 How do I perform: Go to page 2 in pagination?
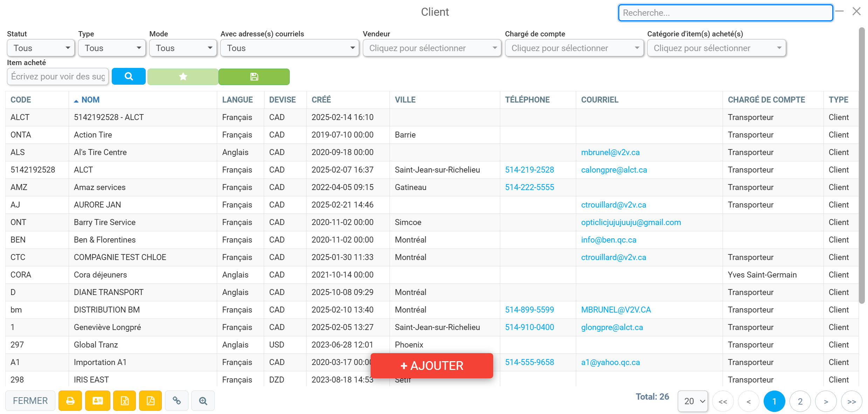pos(800,401)
